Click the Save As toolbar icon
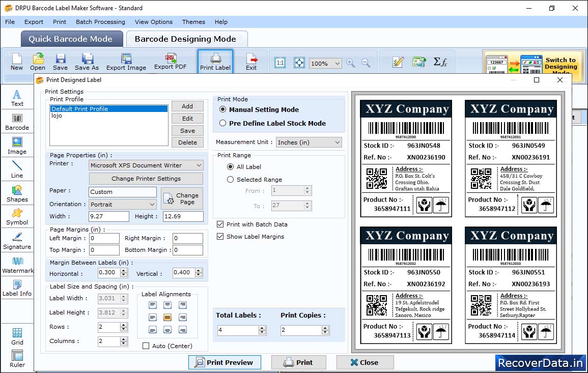This screenshot has height=373, width=588. [x=87, y=61]
